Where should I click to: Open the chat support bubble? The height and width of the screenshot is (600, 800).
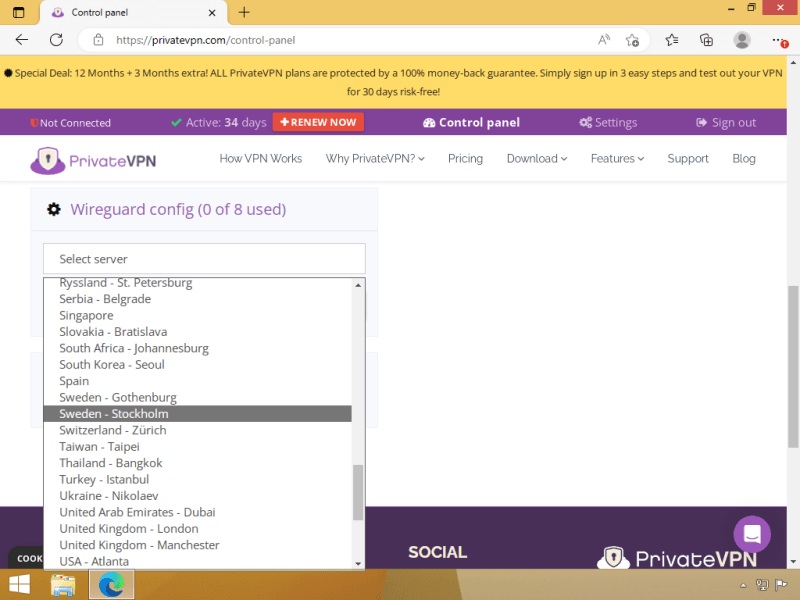pos(752,534)
